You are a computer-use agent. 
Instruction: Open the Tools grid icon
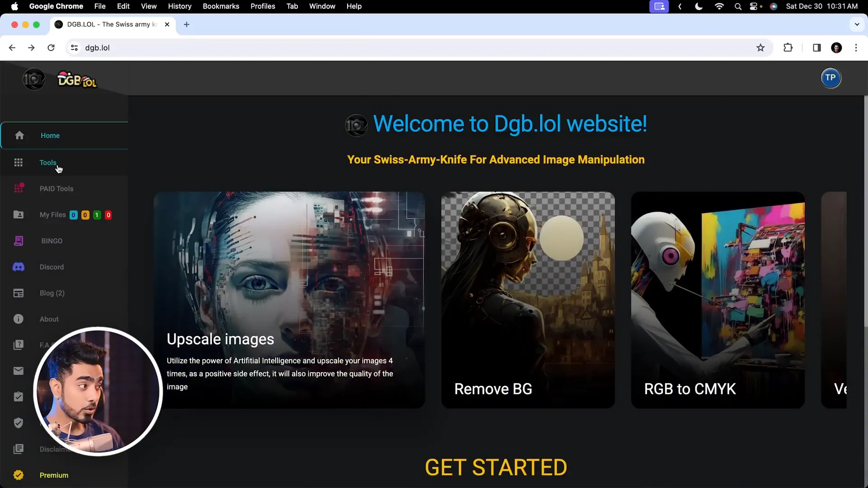pos(19,163)
